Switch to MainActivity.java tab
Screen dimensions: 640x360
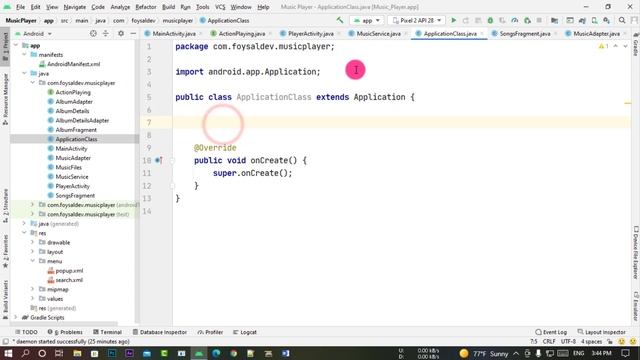[174, 33]
